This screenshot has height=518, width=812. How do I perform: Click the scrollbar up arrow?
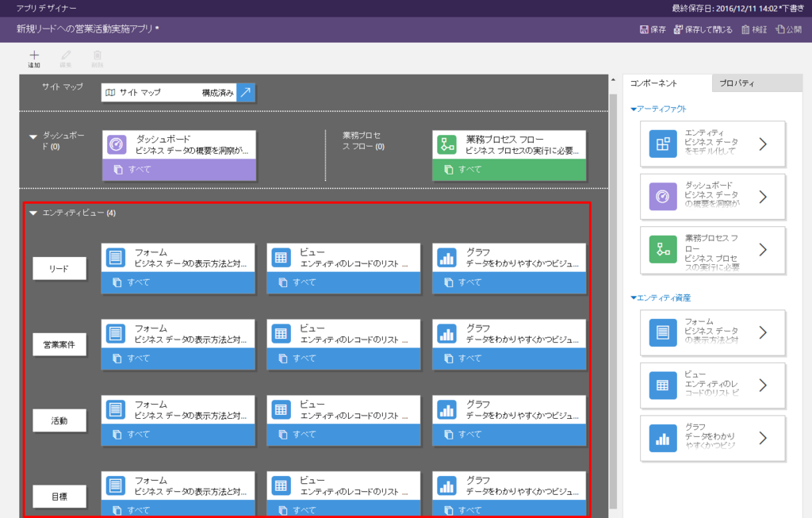pos(613,80)
